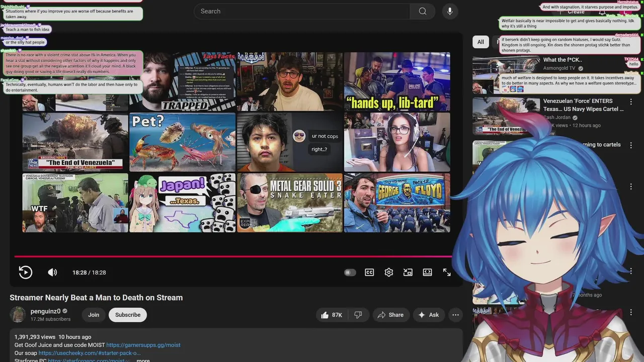Viewport: 644px width, 362px height.
Task: Mute the video volume speaker icon
Action: pos(52,273)
